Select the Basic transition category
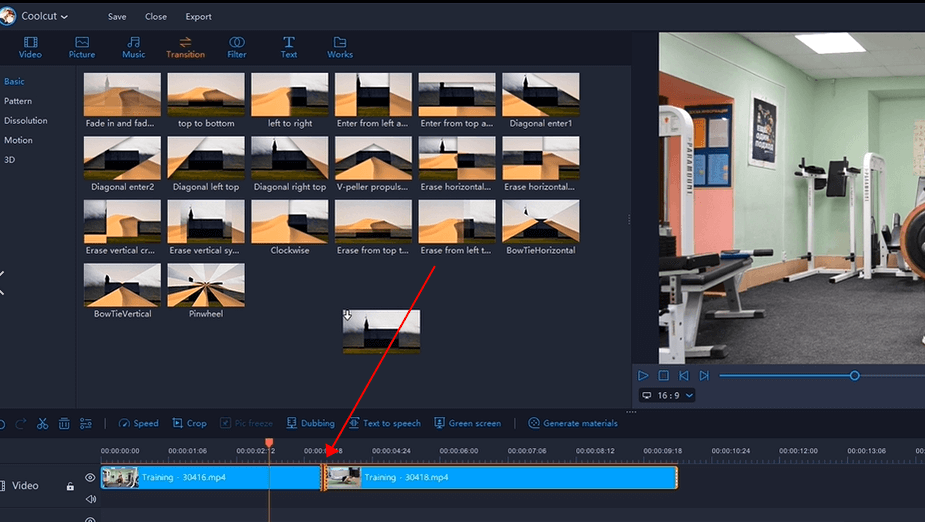Screen dimensions: 925x522 (14, 81)
